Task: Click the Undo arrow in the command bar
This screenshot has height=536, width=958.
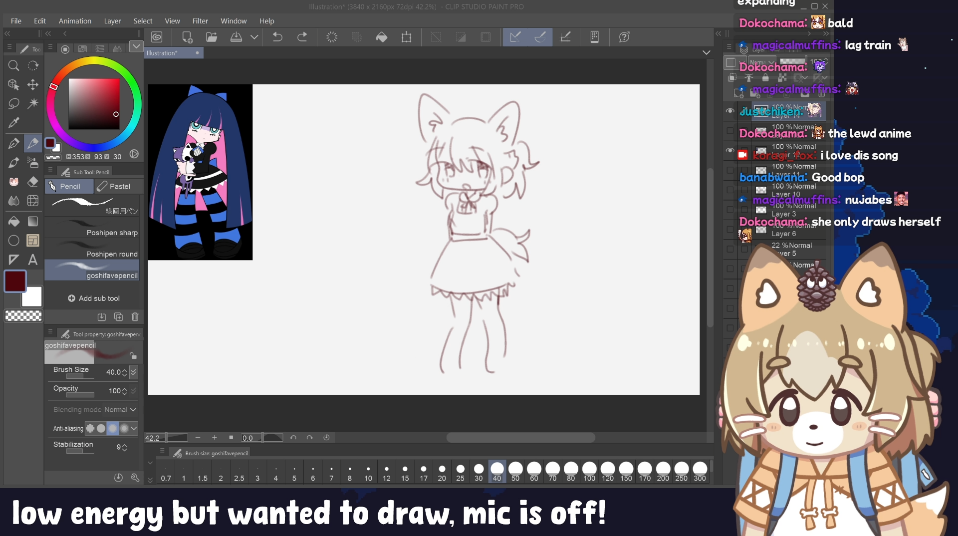Action: tap(276, 37)
